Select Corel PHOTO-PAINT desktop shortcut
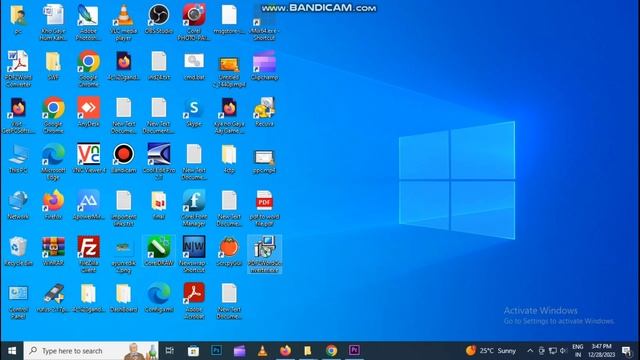The image size is (640, 360). coord(194,22)
